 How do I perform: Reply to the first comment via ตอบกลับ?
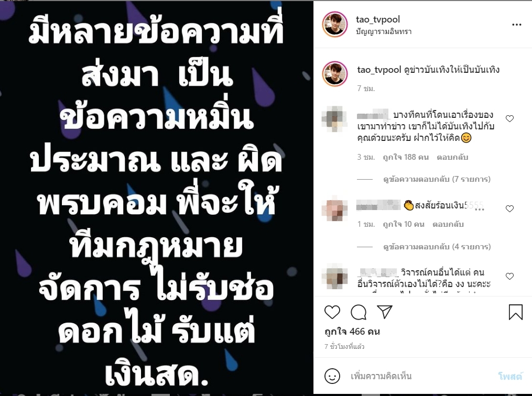(452, 157)
